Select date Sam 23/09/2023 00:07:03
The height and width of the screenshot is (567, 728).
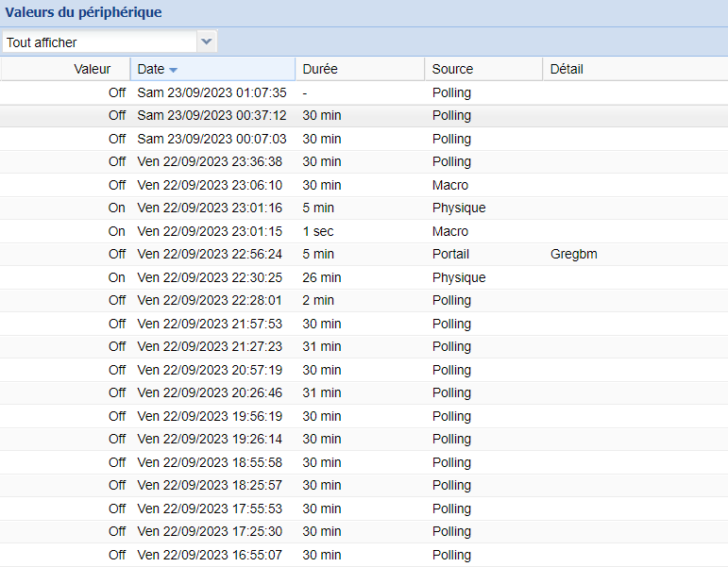pyautogui.click(x=212, y=139)
